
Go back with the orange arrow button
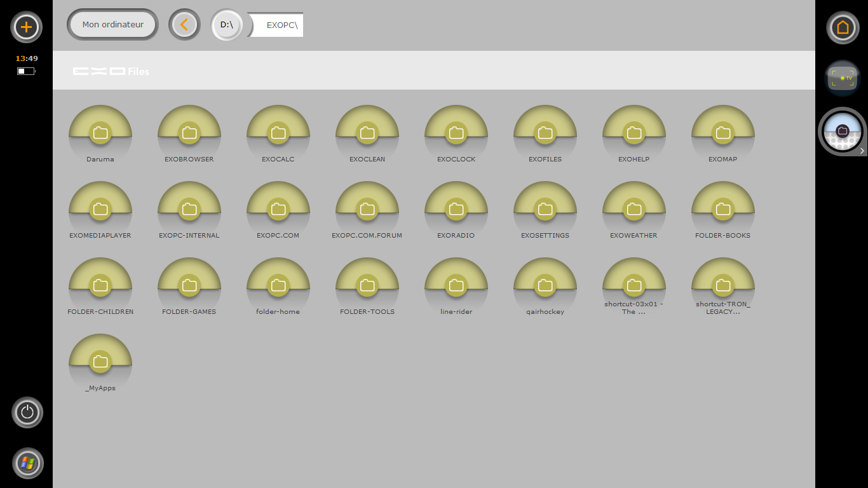(184, 25)
